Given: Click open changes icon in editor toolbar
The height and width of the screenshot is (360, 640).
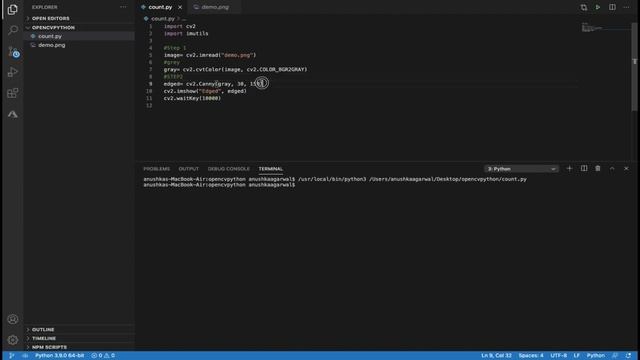Looking at the screenshot, I should 584,7.
